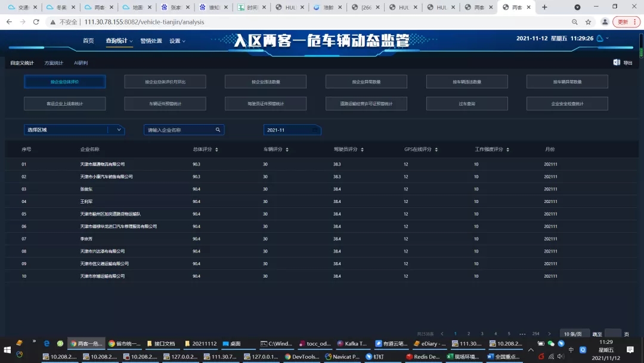Select the 车辆证件预警统计 button

click(x=165, y=104)
